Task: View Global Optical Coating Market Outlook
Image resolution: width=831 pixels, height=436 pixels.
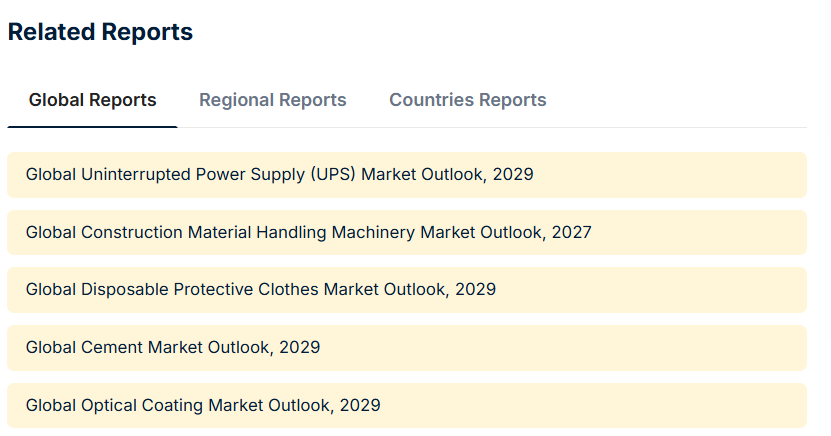Action: pos(202,406)
